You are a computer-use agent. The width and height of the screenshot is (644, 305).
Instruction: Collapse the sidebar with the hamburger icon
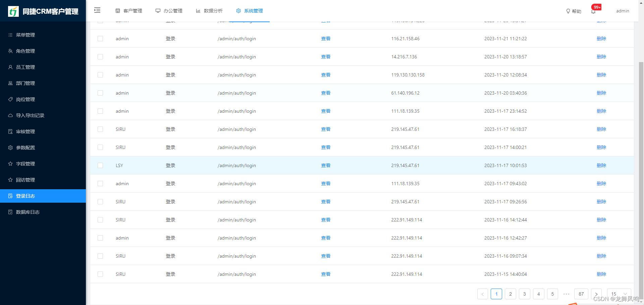click(x=97, y=10)
